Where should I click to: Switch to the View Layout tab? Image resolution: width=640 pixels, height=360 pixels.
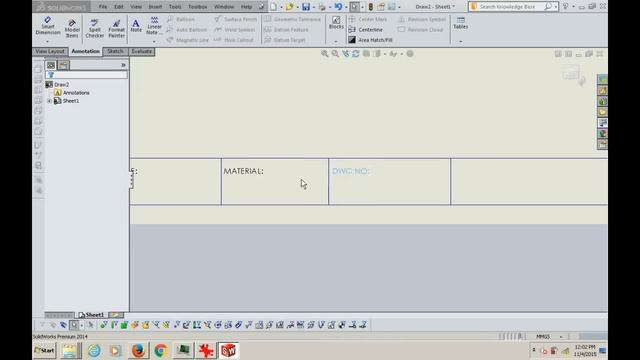click(50, 51)
